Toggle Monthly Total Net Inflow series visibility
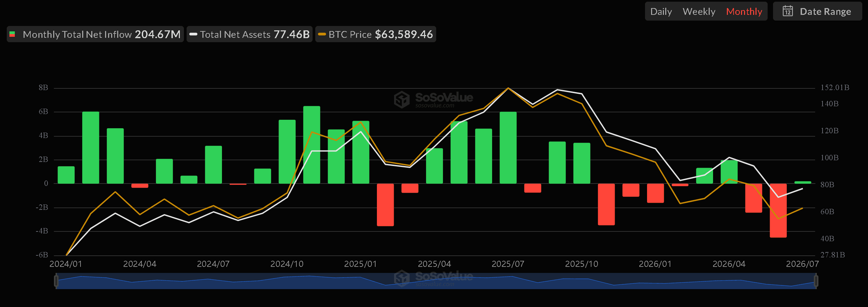The height and width of the screenshot is (307, 868). point(95,34)
